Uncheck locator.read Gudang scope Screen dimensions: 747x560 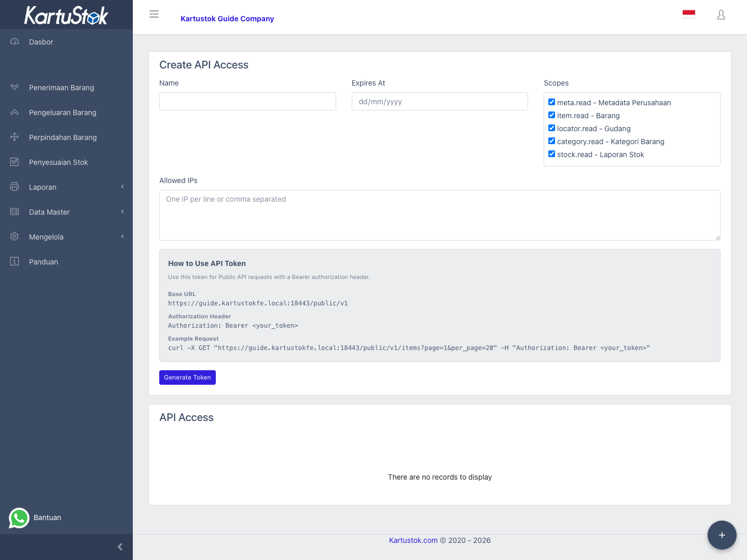(552, 128)
